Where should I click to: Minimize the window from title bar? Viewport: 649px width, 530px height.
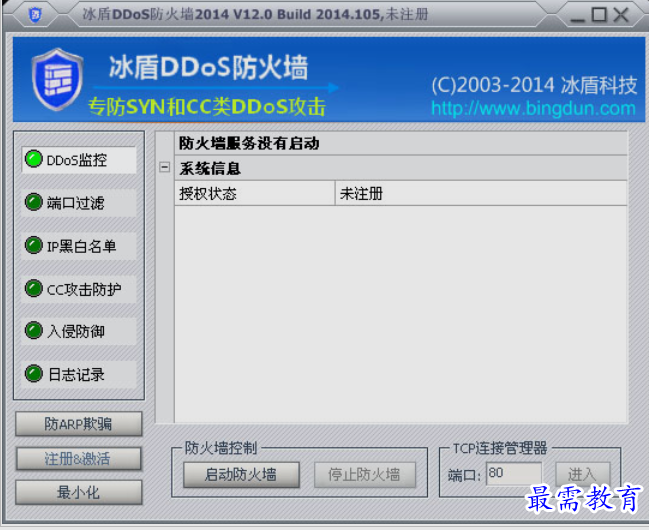(x=577, y=17)
